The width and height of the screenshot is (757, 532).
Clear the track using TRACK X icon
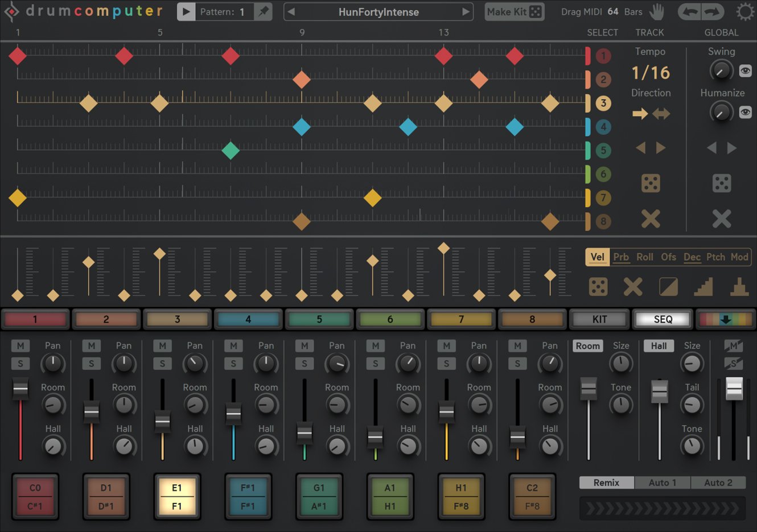651,218
